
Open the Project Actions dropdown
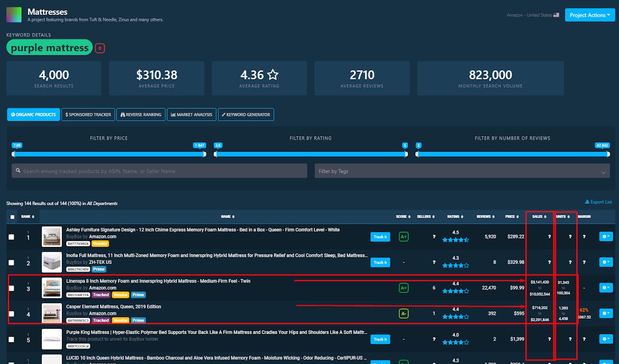click(x=590, y=15)
